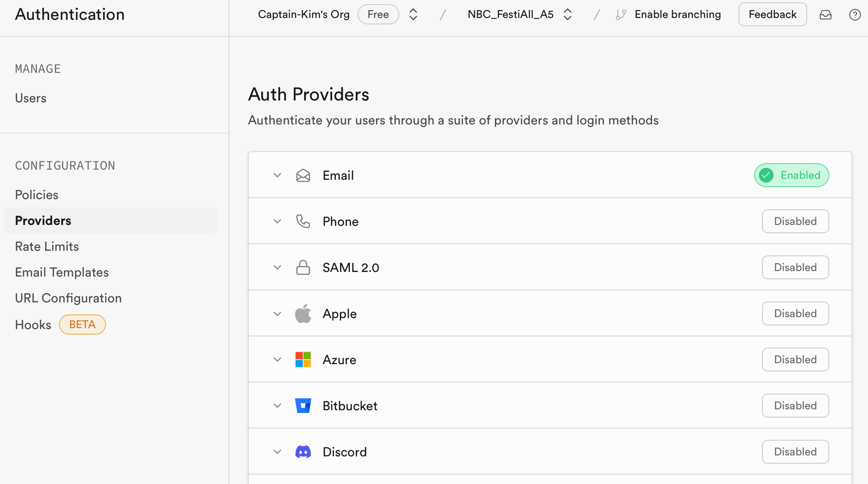Click the Apple Disabled status badge
The height and width of the screenshot is (484, 868).
(x=796, y=313)
